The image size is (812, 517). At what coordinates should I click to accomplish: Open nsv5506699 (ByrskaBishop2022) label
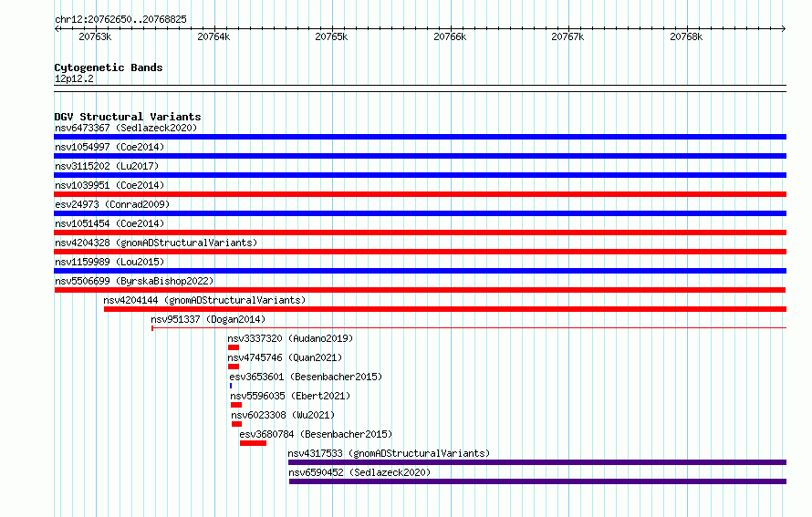pyautogui.click(x=134, y=281)
